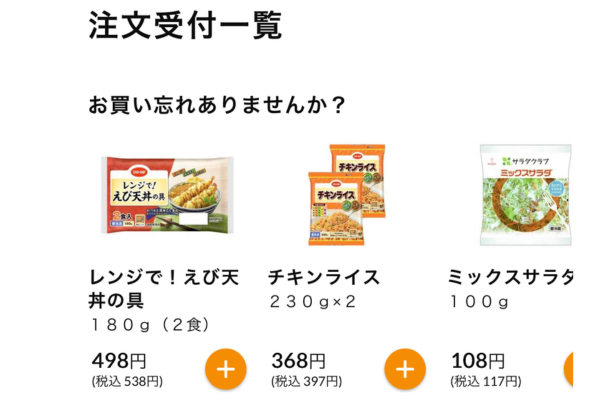Click the 注文受付一覧 page heading
This screenshot has height=400, width=600.
tap(185, 26)
